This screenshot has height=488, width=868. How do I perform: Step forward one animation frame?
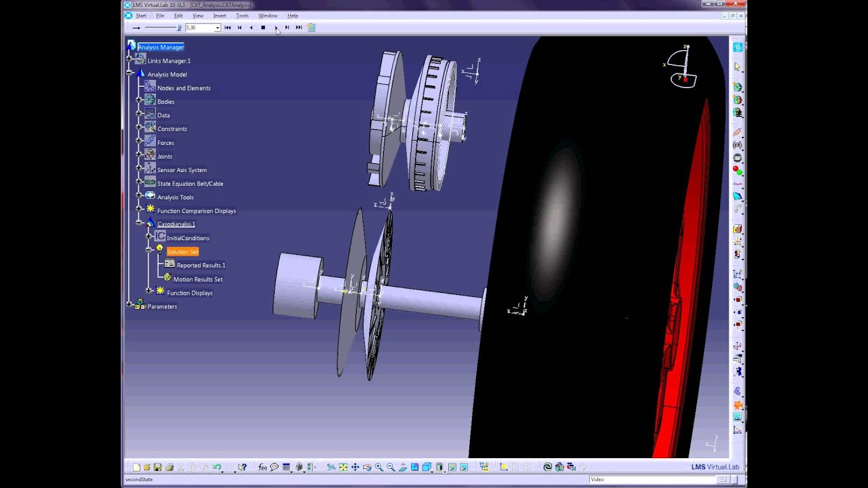[x=287, y=28]
